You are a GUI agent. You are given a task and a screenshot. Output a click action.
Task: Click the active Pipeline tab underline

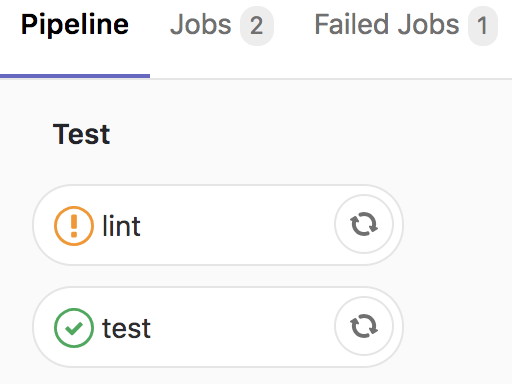click(75, 76)
